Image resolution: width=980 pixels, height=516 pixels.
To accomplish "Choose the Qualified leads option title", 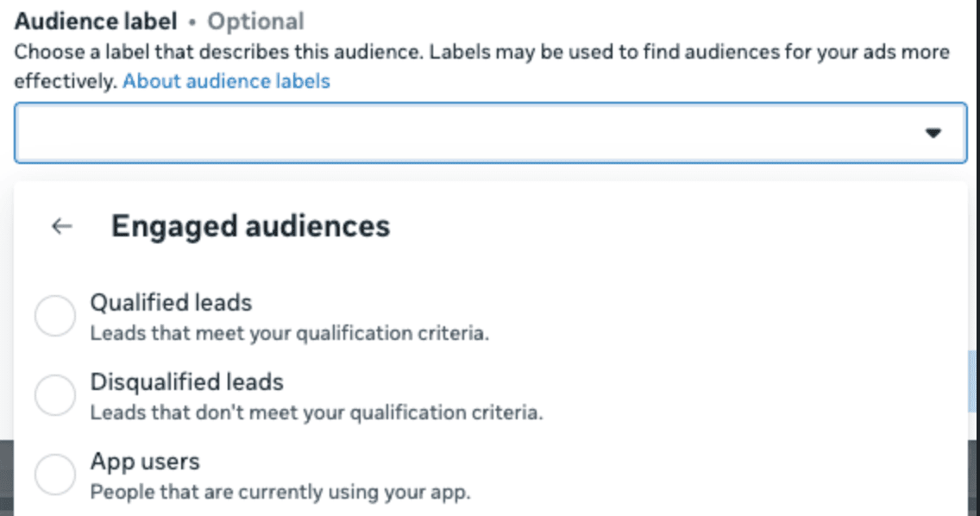I will [x=171, y=303].
